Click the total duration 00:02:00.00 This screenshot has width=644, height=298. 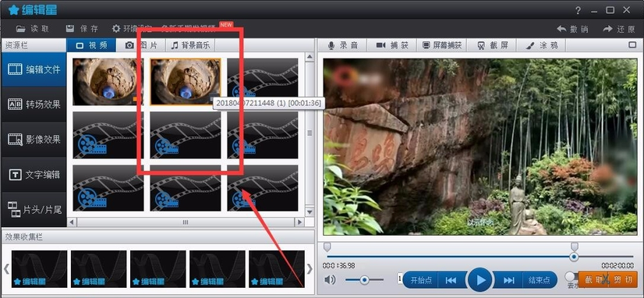617,266
